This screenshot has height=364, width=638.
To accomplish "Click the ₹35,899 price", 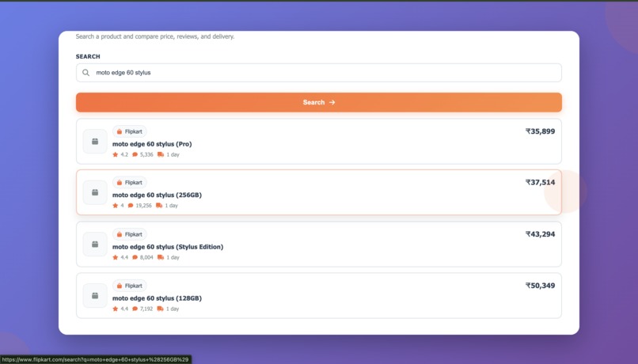I will [540, 131].
